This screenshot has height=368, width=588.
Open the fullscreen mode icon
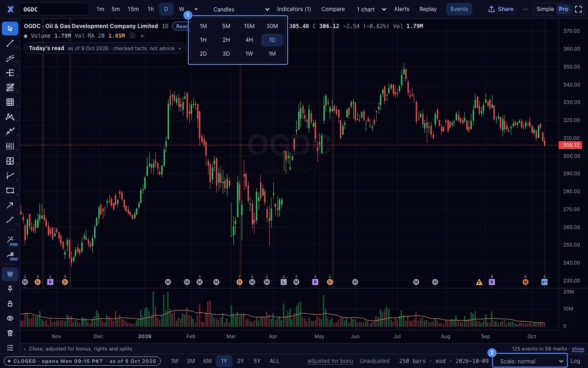578,9
